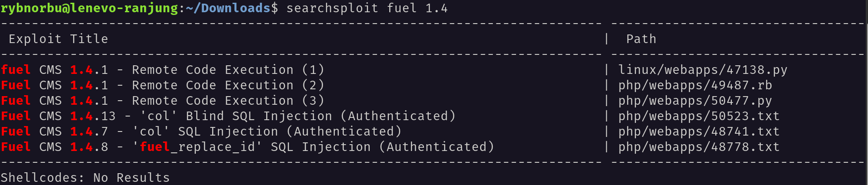The image size is (868, 185).
Task: Click the username rybnorbu@lenevo-ranjung in the prompt
Action: click(89, 8)
